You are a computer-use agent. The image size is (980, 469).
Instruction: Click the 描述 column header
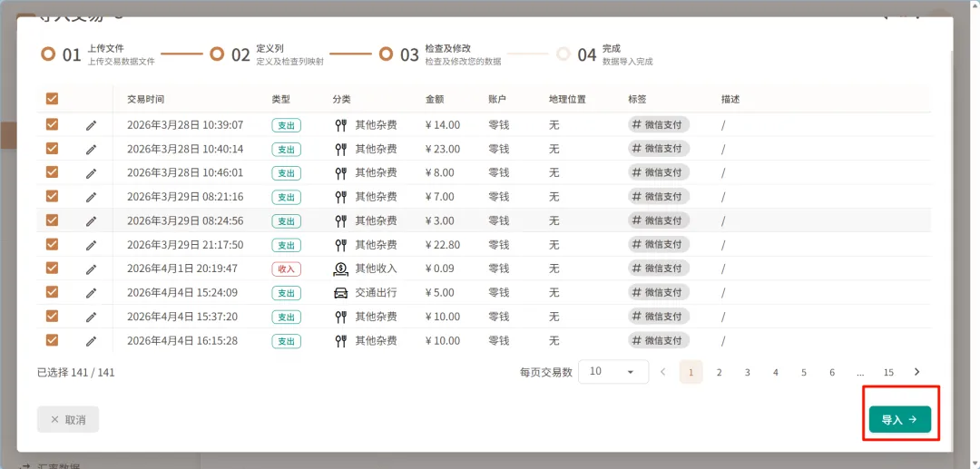click(x=730, y=99)
